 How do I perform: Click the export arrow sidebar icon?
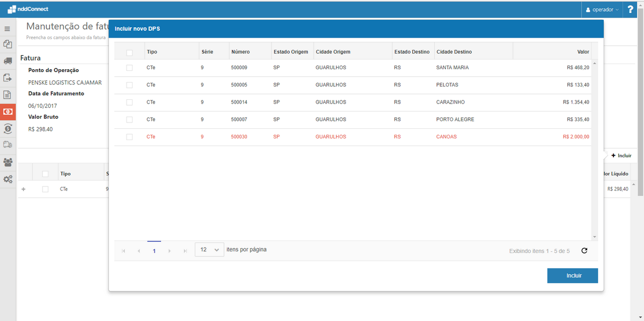click(x=8, y=76)
